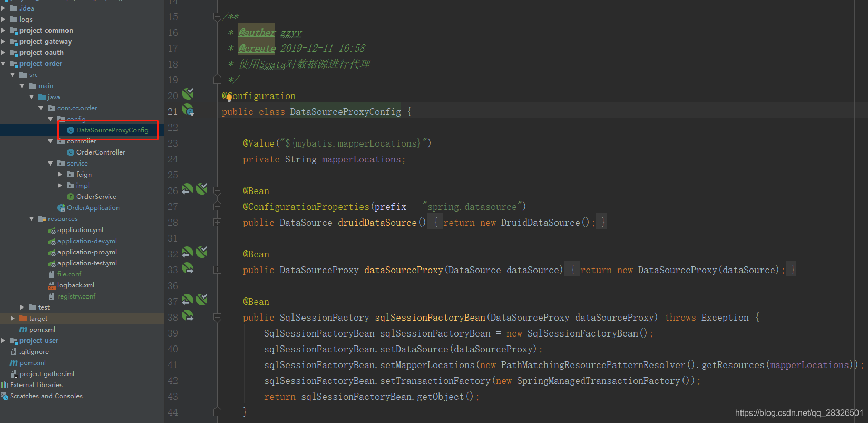
Task: Click the bean navigation gutter icon on line 33
Action: click(188, 269)
